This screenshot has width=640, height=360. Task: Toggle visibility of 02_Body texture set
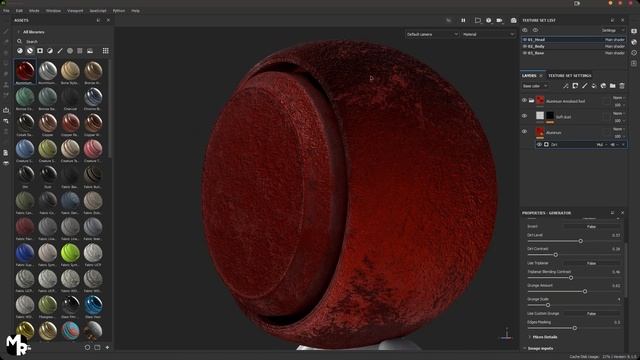point(525,46)
